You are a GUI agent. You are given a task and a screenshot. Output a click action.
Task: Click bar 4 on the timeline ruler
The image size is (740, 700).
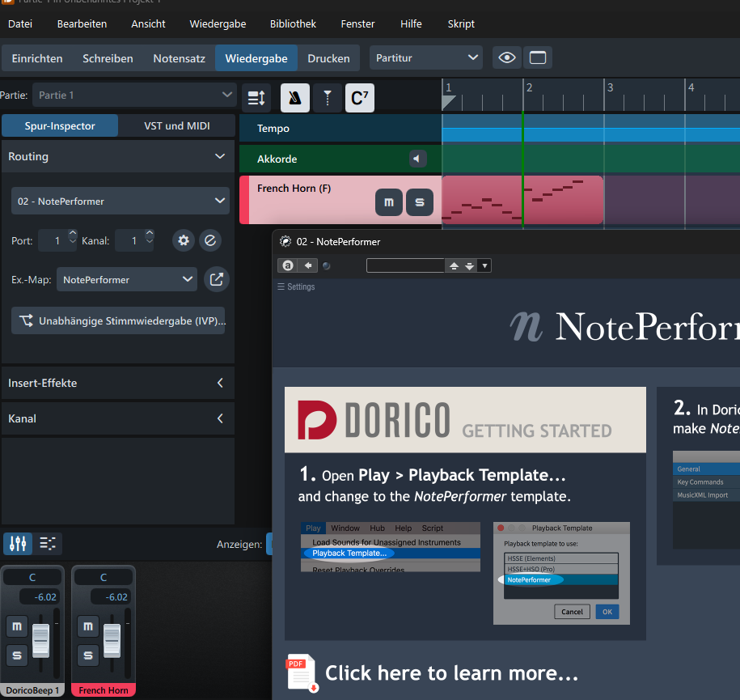click(691, 88)
